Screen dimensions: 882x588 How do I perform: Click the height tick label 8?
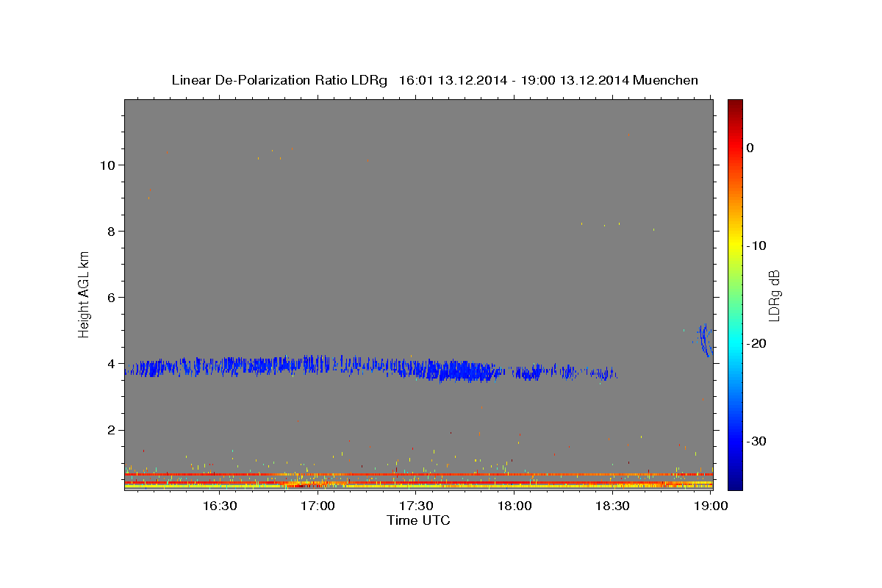110,231
